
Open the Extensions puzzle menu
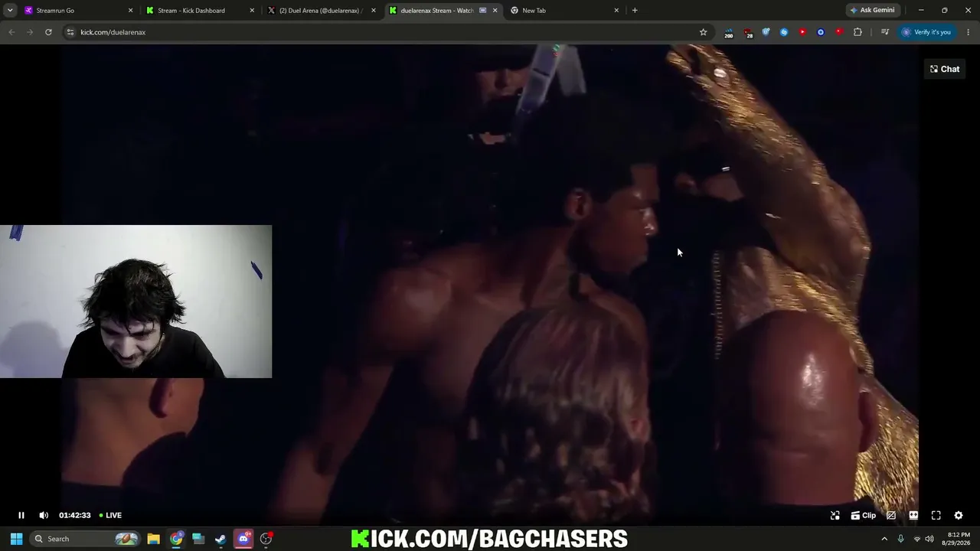(857, 32)
